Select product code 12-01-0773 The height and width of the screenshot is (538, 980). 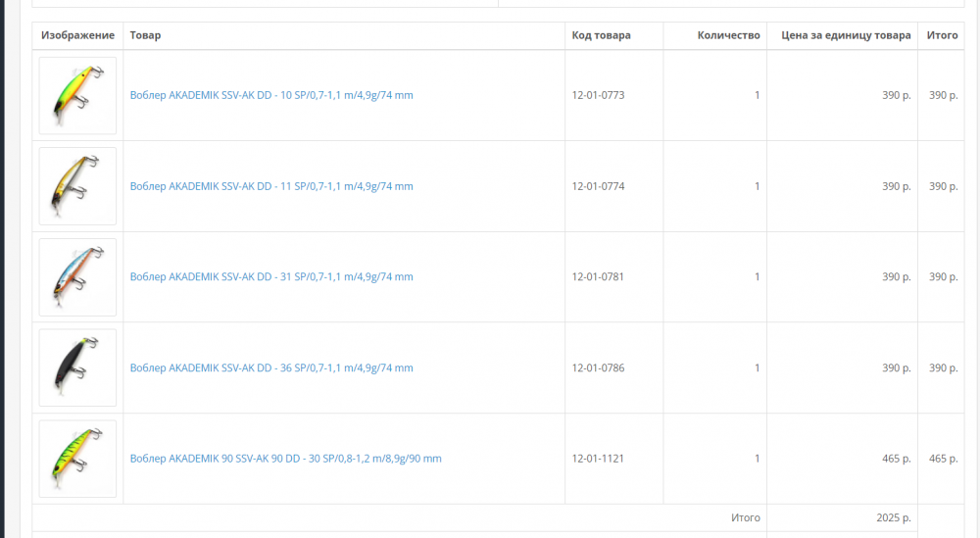(x=598, y=95)
